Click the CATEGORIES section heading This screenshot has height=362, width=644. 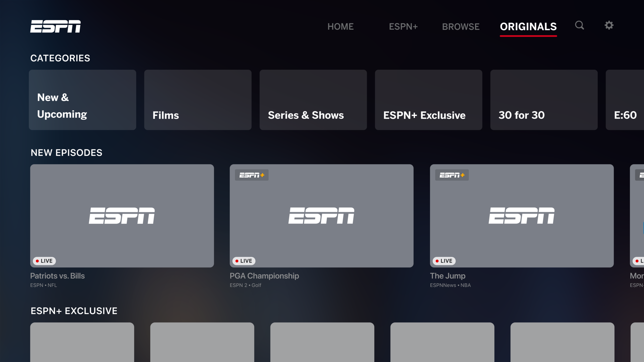[x=60, y=58]
